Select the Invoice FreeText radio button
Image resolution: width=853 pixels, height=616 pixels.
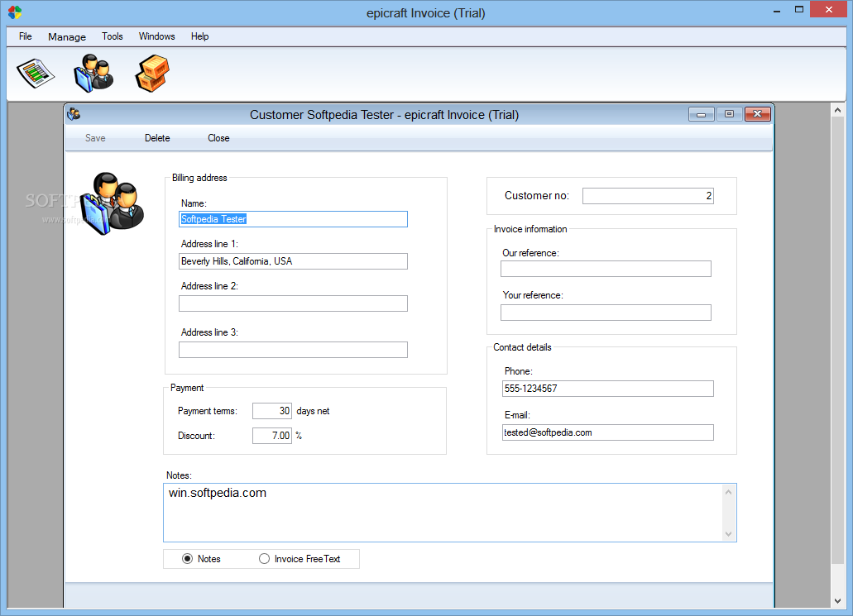tap(264, 559)
